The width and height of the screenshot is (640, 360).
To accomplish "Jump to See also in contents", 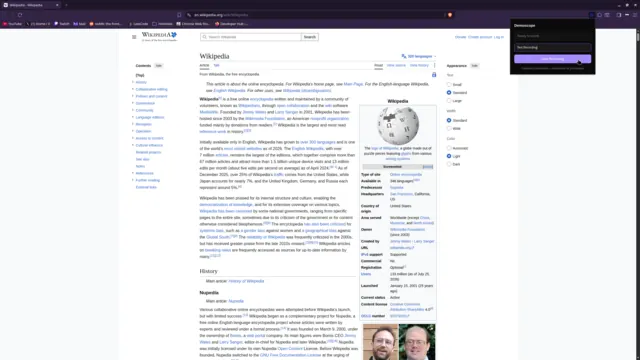I will coord(142,159).
